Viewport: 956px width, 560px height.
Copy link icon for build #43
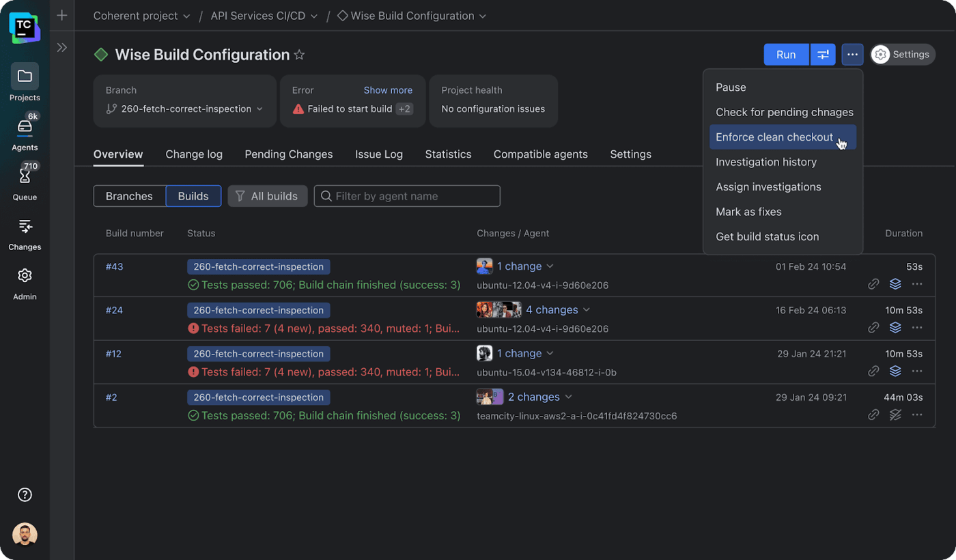tap(873, 284)
